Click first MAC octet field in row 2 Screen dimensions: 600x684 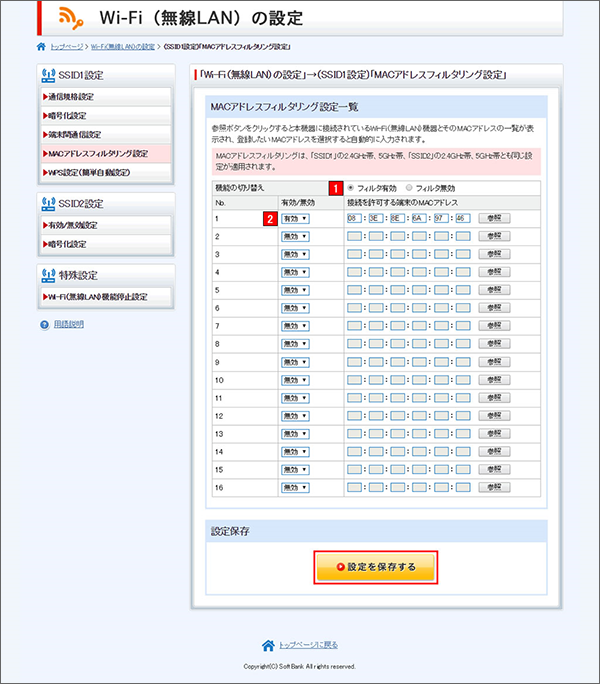(354, 236)
